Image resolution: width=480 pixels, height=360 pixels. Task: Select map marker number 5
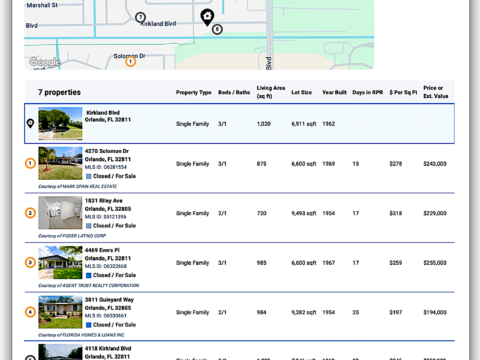tap(217, 29)
